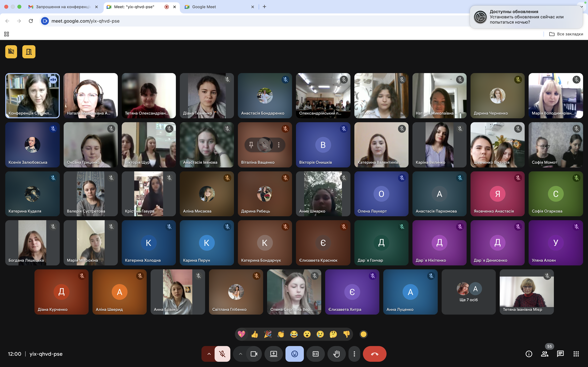Click the Ще 7 осіб tile
The width and height of the screenshot is (588, 367).
coord(468,292)
